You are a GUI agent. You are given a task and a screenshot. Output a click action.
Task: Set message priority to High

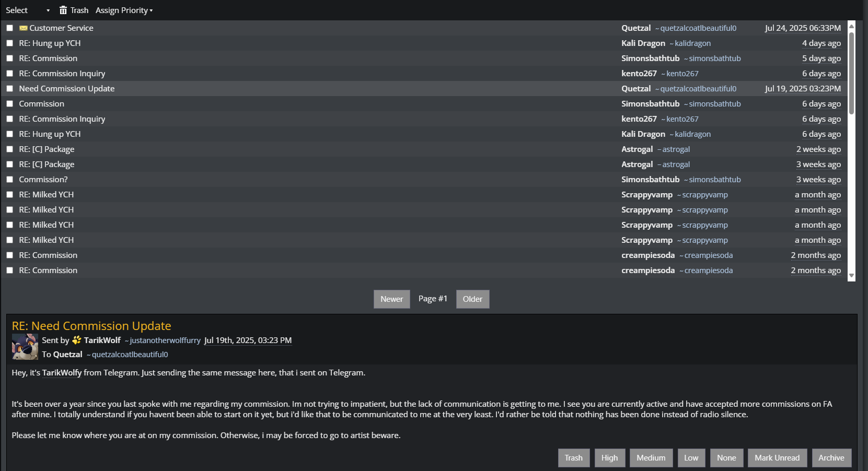609,458
